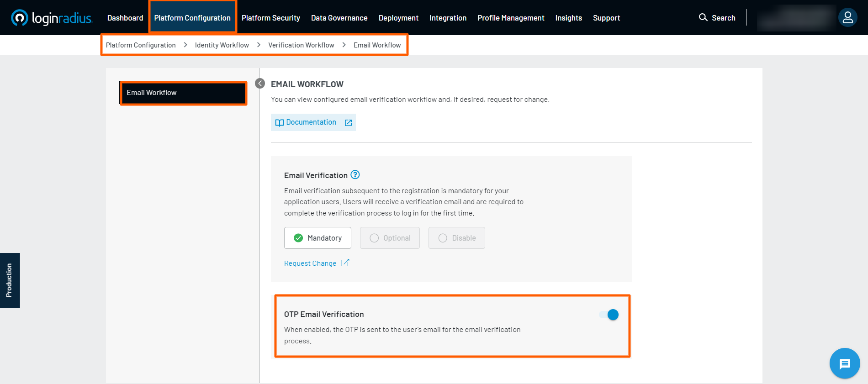Click the OTP Email Verification title
This screenshot has width=868, height=384.
tap(324, 314)
